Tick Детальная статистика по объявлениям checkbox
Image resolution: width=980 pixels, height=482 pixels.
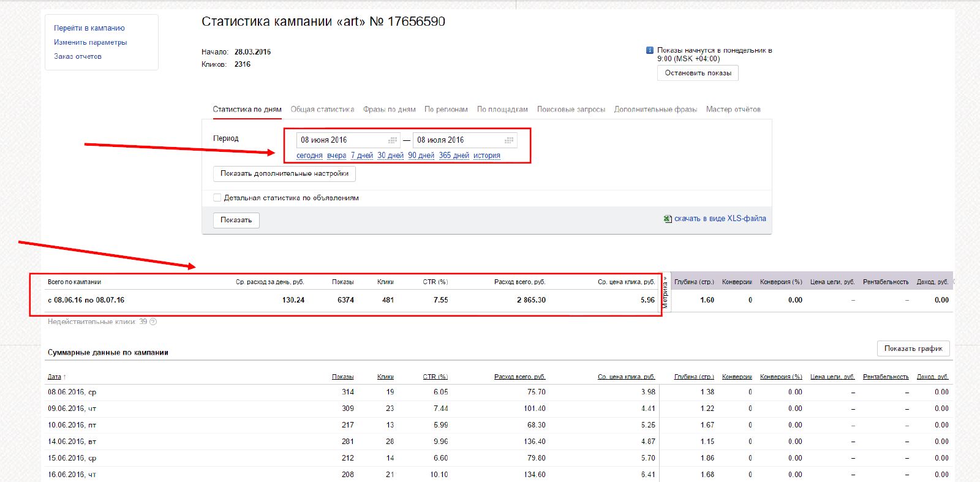click(217, 197)
